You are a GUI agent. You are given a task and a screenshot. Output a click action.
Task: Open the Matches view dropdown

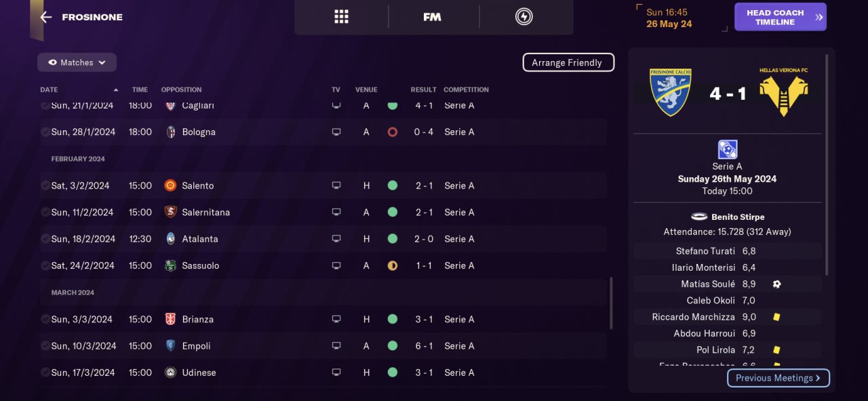[77, 62]
